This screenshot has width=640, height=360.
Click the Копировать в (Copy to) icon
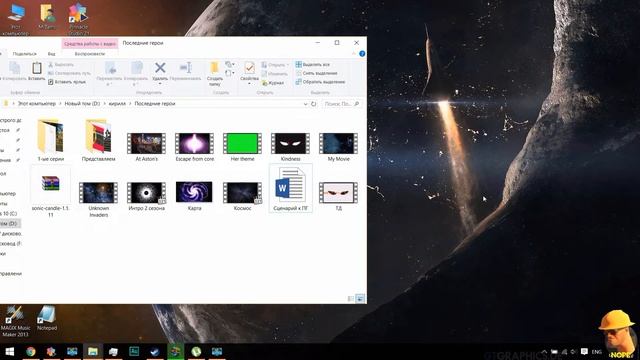pos(137,68)
